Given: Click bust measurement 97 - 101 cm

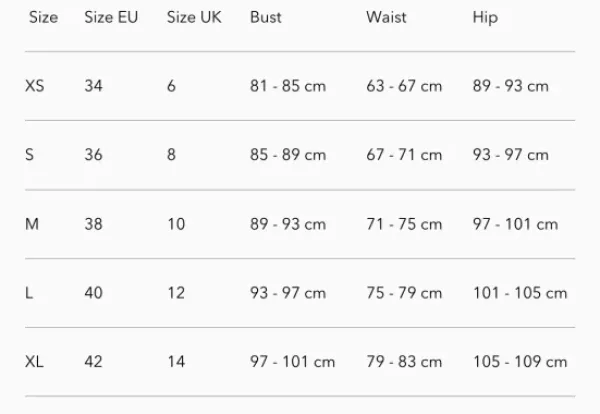Looking at the screenshot, I should 292,362.
